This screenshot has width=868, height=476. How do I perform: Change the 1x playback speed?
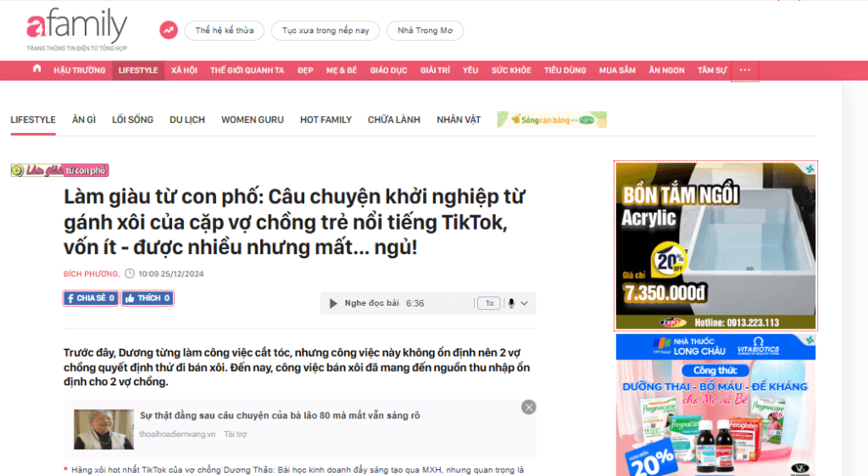click(489, 303)
